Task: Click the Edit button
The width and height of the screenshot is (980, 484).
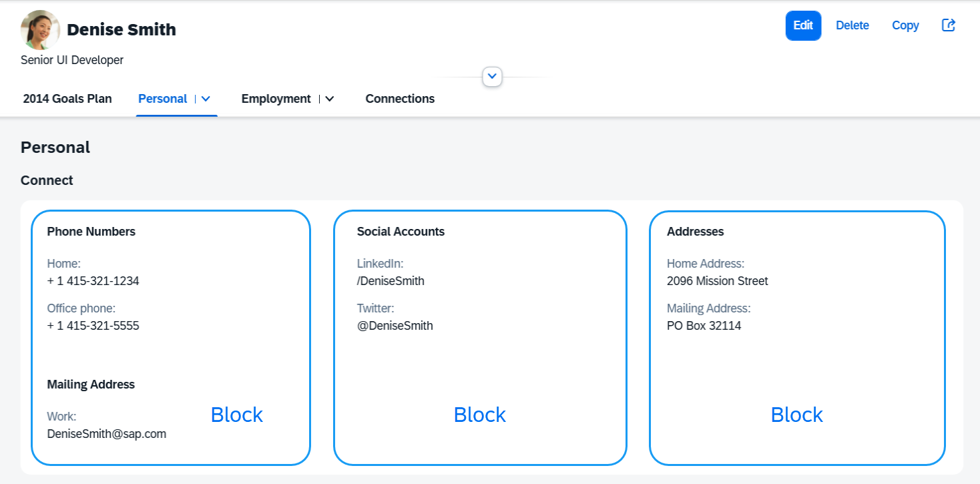Action: [x=803, y=25]
